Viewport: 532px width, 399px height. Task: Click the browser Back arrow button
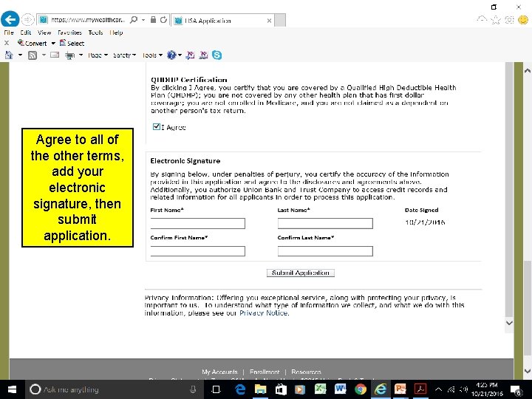point(10,19)
